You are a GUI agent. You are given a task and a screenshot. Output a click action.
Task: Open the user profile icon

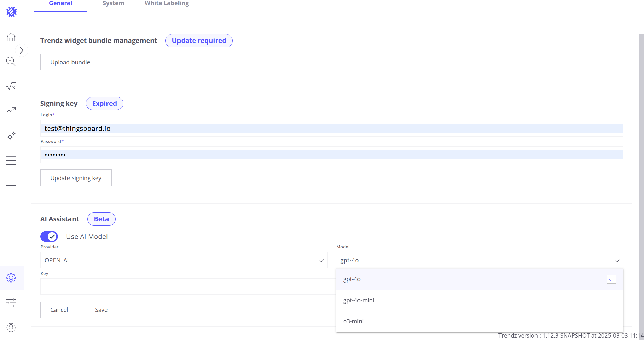pos(11,327)
